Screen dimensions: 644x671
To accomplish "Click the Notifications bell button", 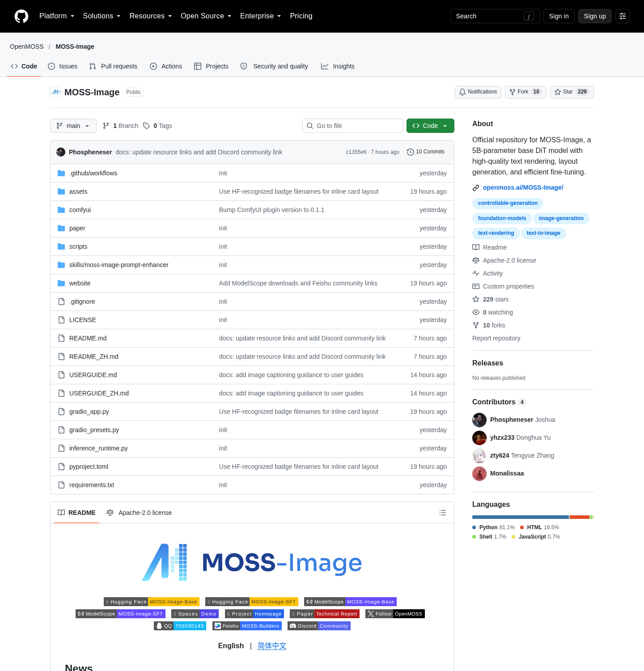I will coord(478,92).
